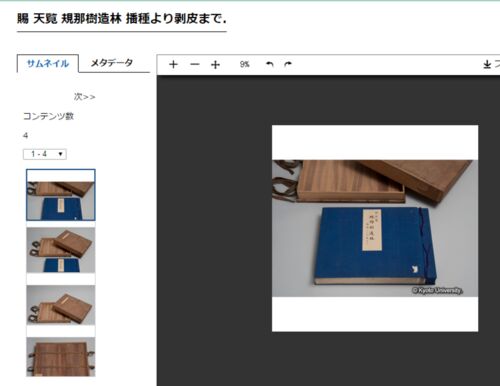Open the 1 - 4 page range dropdown

pyautogui.click(x=45, y=154)
